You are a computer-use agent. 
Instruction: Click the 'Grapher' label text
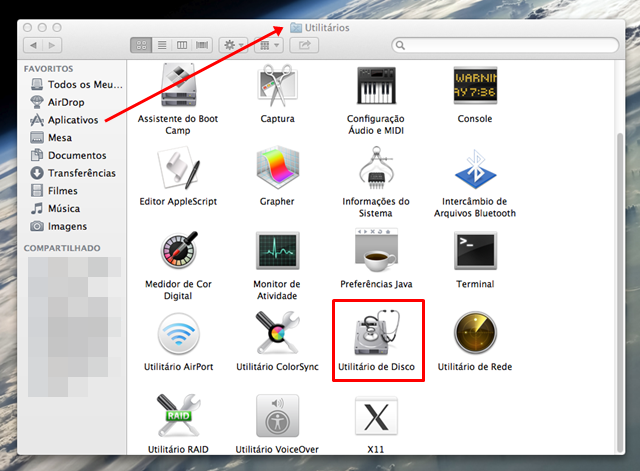[277, 202]
